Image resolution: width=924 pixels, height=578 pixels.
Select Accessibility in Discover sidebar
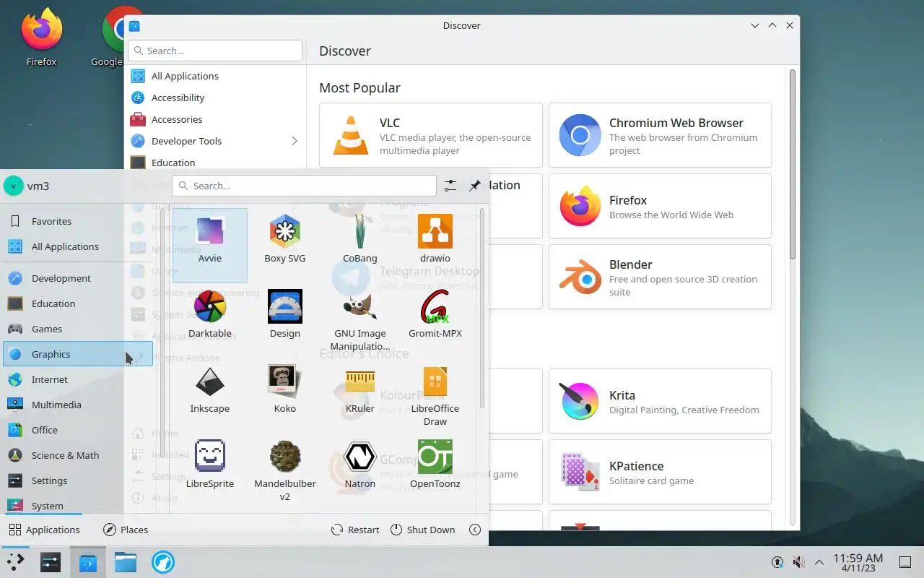tap(215, 98)
